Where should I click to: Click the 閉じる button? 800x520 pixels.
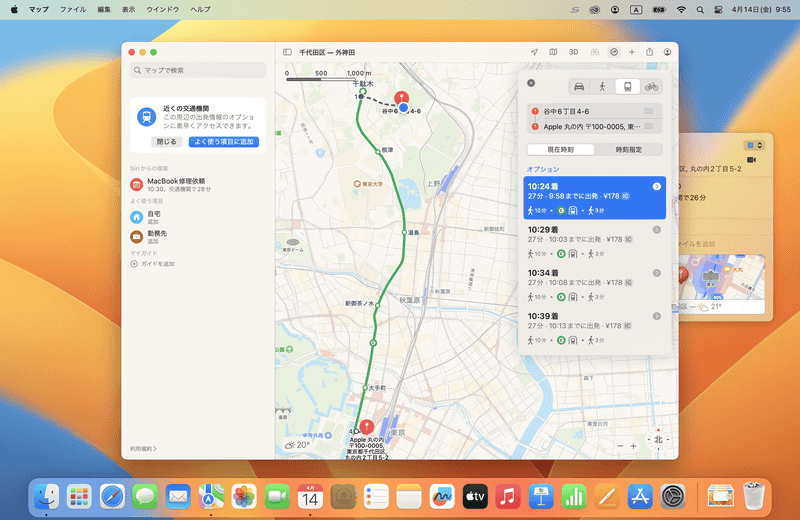point(166,142)
